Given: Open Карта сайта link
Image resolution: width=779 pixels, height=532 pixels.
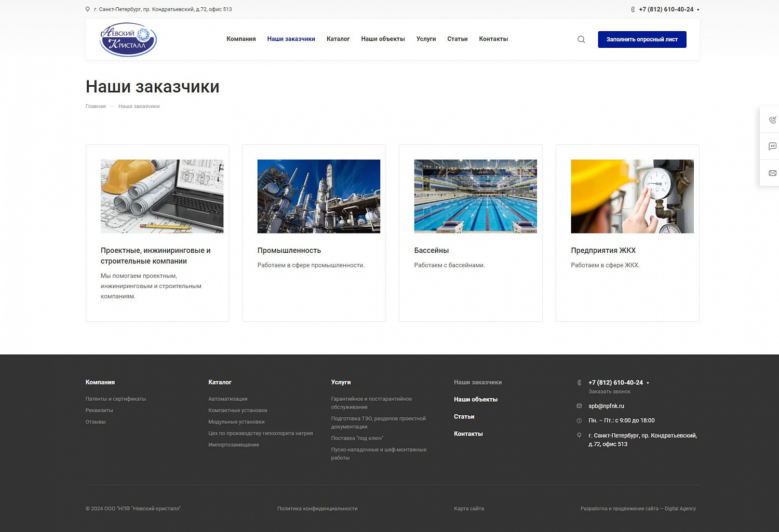Looking at the screenshot, I should click(x=469, y=509).
